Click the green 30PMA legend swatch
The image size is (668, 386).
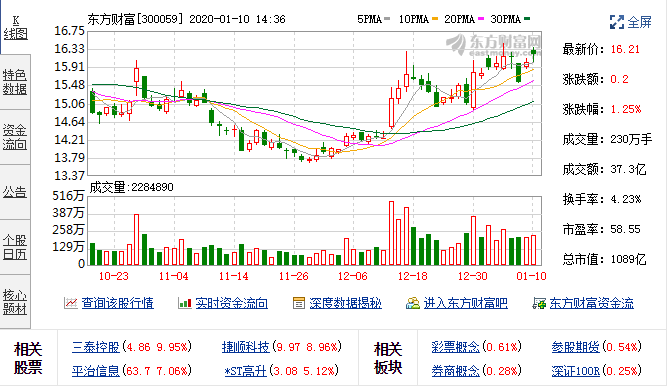(527, 19)
